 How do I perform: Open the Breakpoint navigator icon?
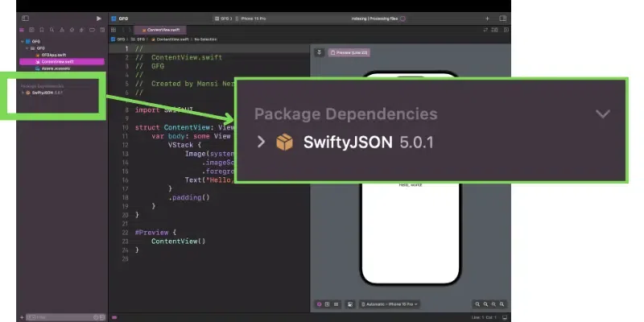coord(92,30)
